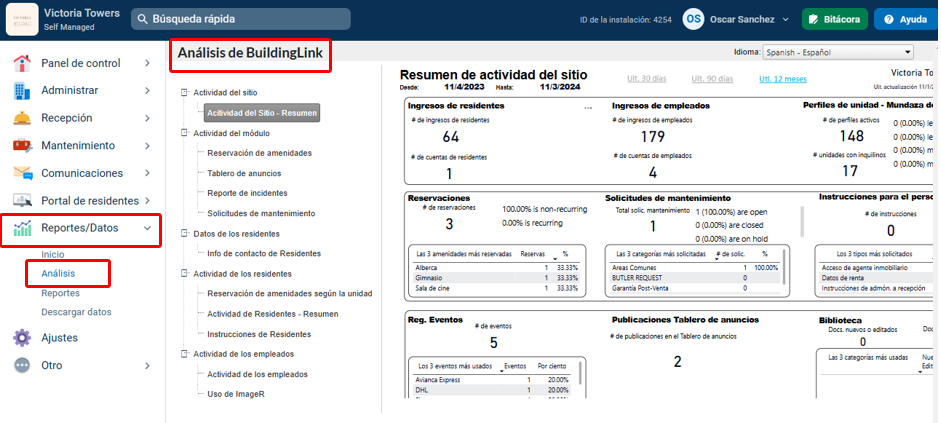Open the Bitácora button
The height and width of the screenshot is (423, 941).
[x=835, y=19]
